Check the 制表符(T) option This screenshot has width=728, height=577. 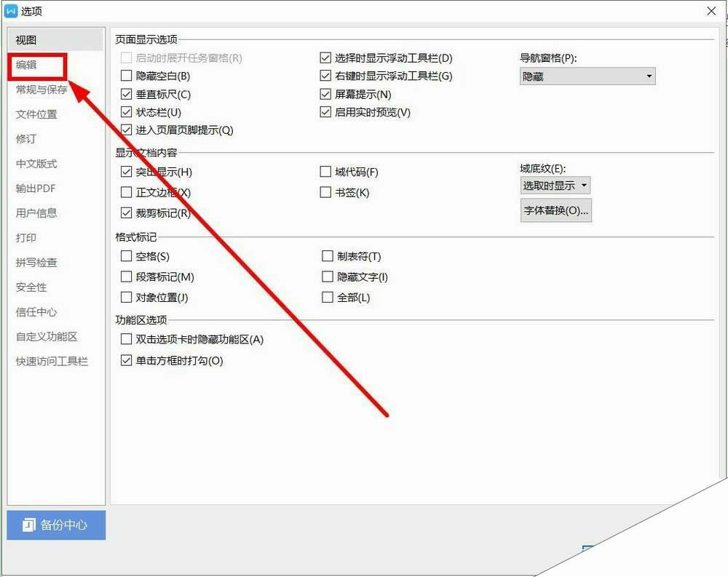coord(328,256)
